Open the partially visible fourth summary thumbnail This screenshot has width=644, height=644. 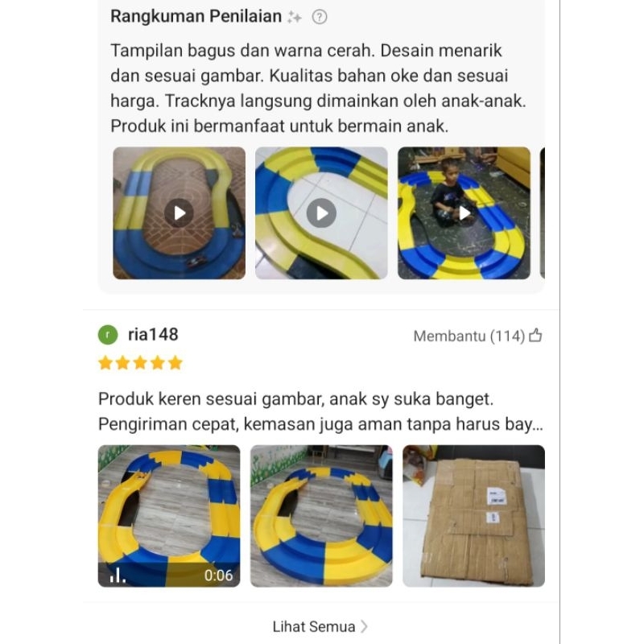[x=542, y=213]
